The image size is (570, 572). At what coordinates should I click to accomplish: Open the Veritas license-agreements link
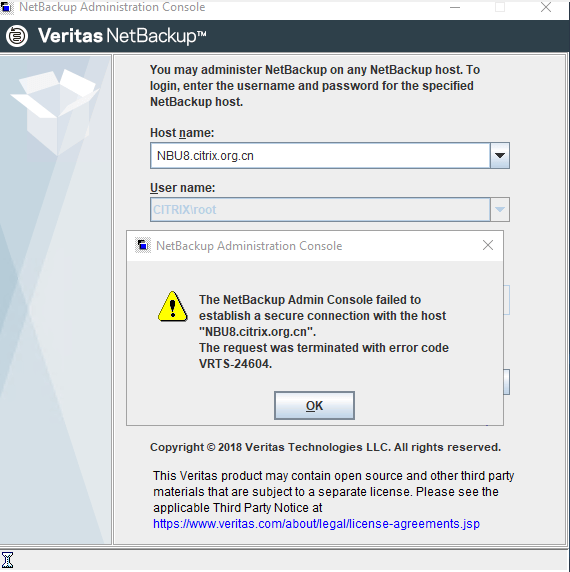point(316,524)
